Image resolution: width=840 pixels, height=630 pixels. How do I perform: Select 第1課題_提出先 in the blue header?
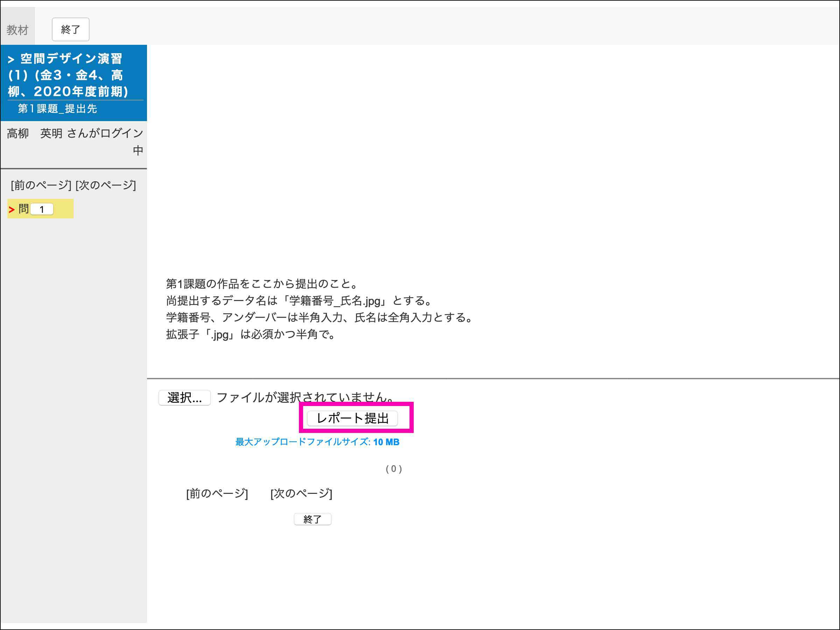click(x=57, y=109)
